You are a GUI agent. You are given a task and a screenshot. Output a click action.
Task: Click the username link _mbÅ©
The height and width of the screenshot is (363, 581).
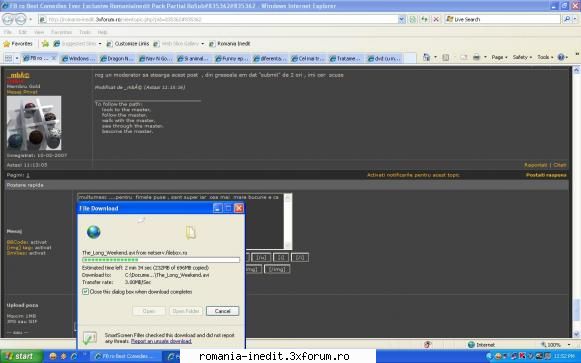[19, 75]
